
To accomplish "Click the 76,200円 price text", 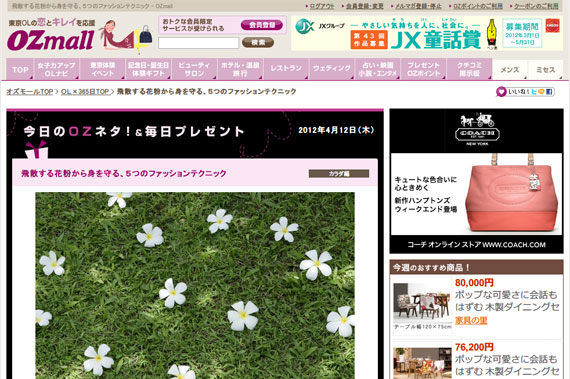I will coord(474,347).
